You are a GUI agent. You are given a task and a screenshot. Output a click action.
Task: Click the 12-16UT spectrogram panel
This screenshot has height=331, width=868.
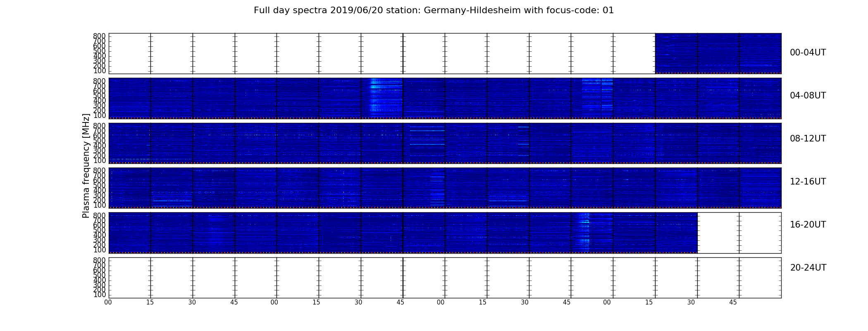(445, 188)
